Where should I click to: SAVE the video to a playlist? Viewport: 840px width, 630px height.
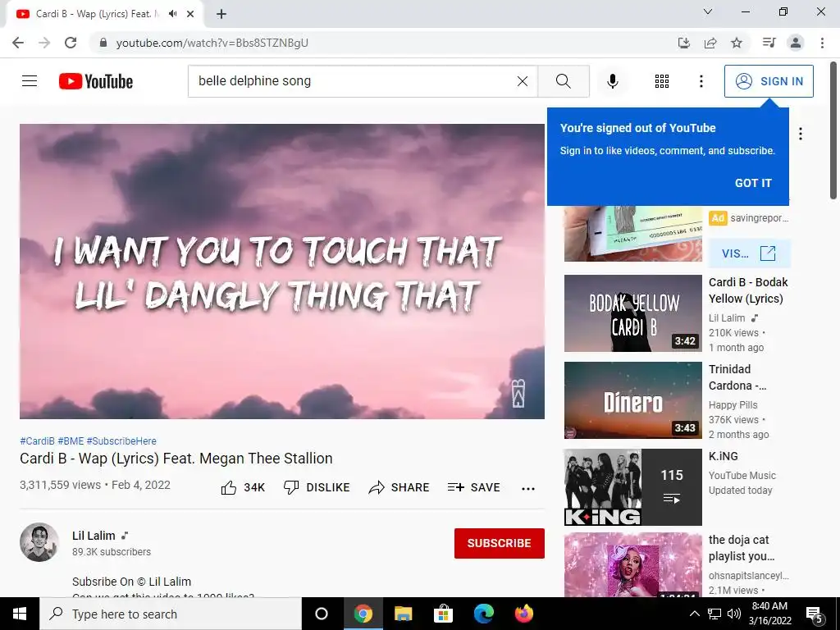tap(473, 487)
